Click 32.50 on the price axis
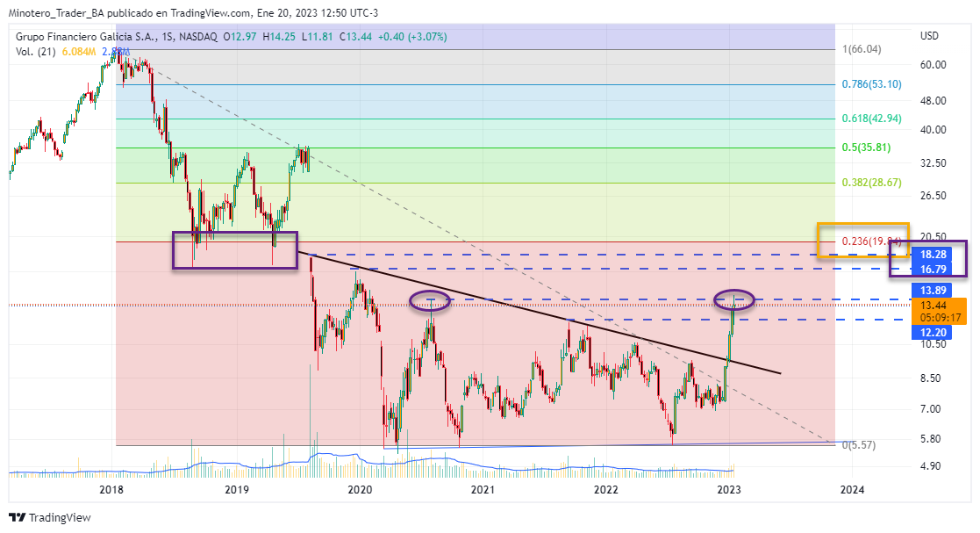The image size is (980, 533). pyautogui.click(x=934, y=163)
